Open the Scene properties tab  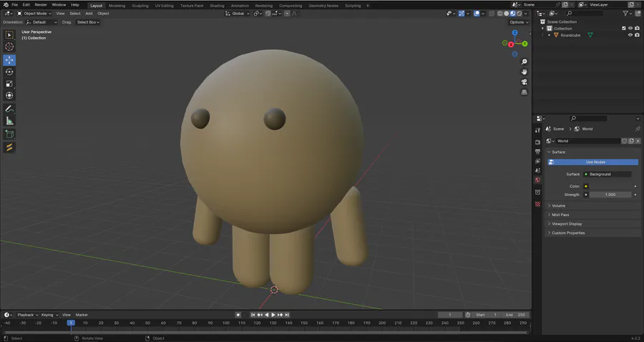pos(537,170)
